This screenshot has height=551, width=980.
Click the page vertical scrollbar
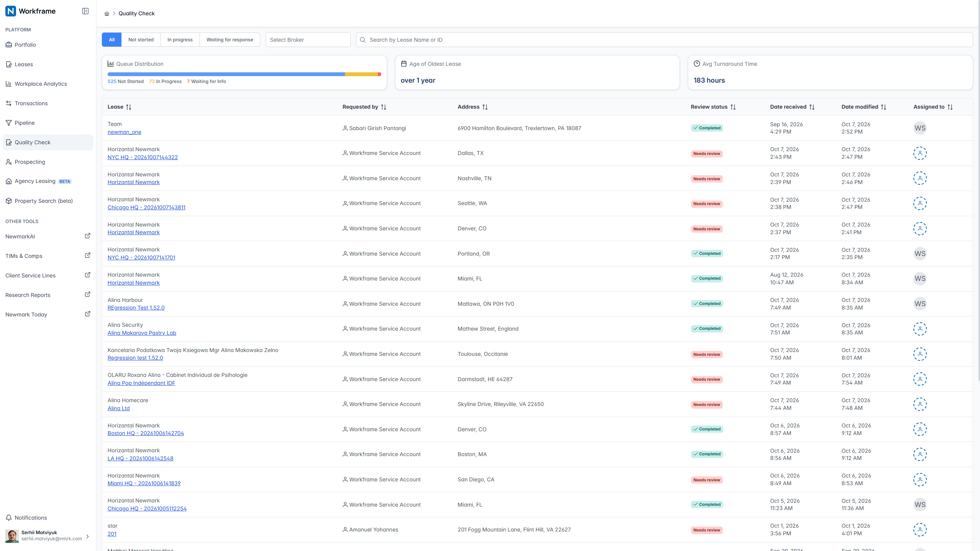[x=978, y=191]
